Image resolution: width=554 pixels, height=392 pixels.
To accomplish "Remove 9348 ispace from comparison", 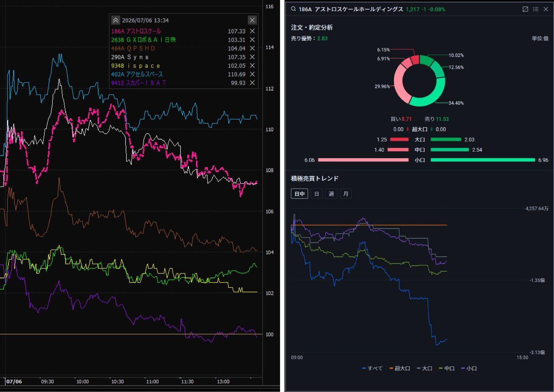I will coord(252,66).
